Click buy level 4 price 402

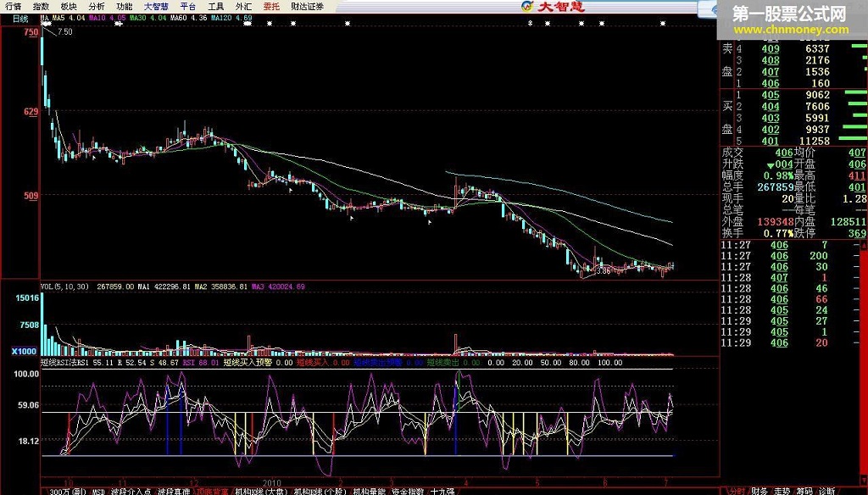770,130
